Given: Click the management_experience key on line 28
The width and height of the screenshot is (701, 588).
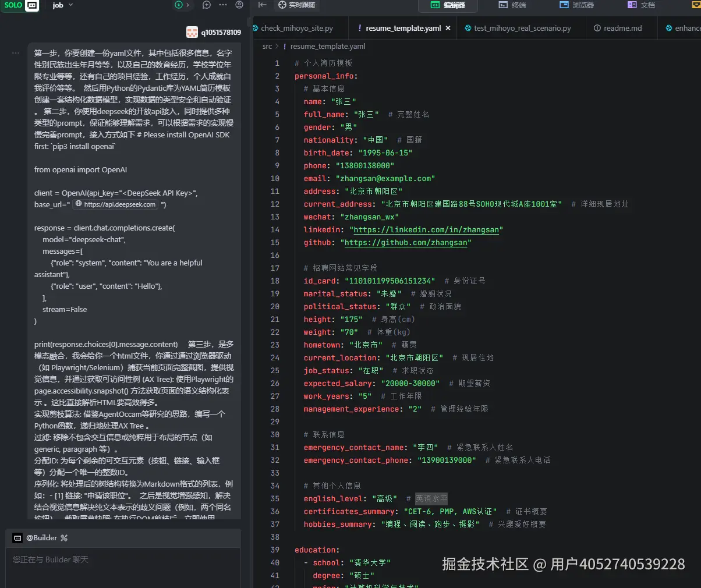Looking at the screenshot, I should coord(352,409).
